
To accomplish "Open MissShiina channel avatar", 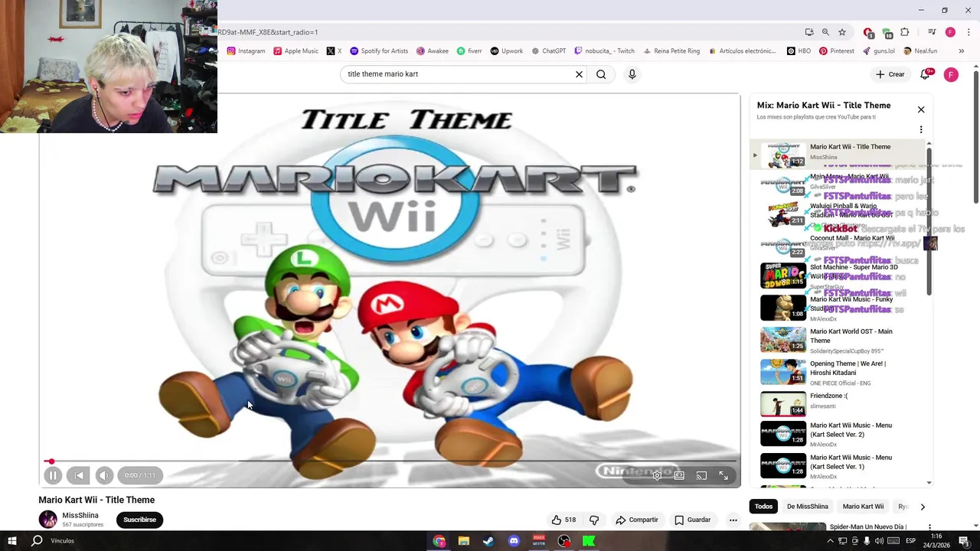I will pos(48,520).
